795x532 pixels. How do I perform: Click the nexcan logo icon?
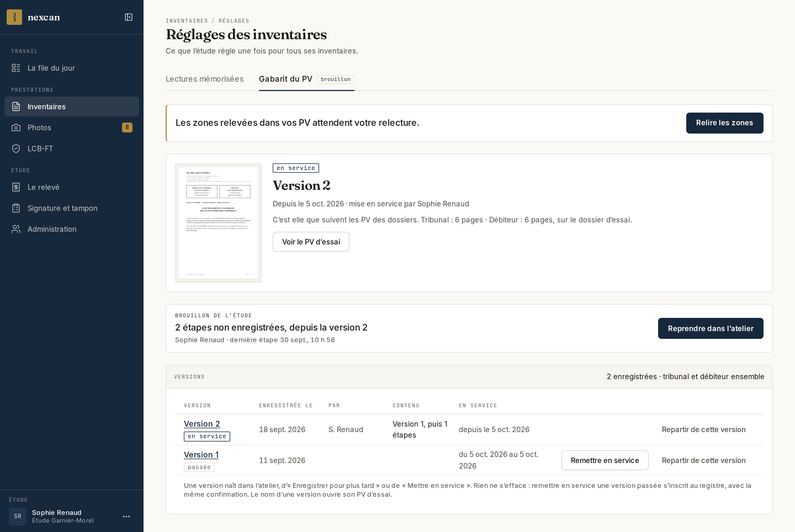coord(14,17)
